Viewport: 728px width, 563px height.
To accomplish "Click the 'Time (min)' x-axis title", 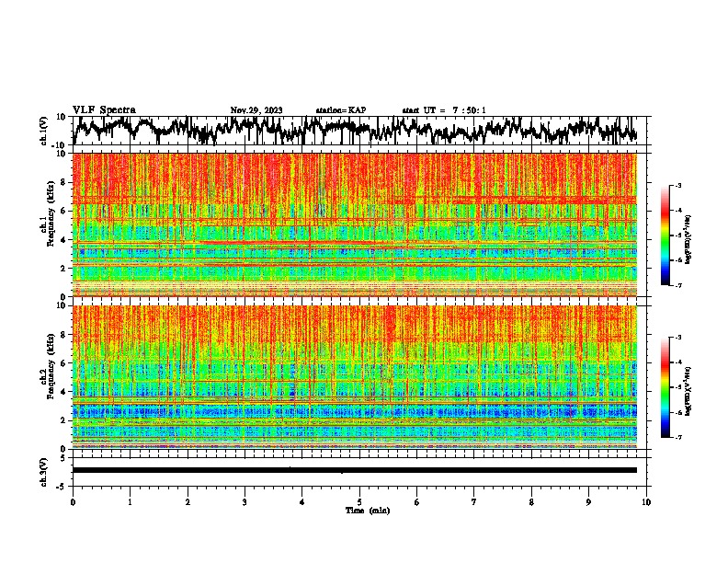I will coord(368,511).
